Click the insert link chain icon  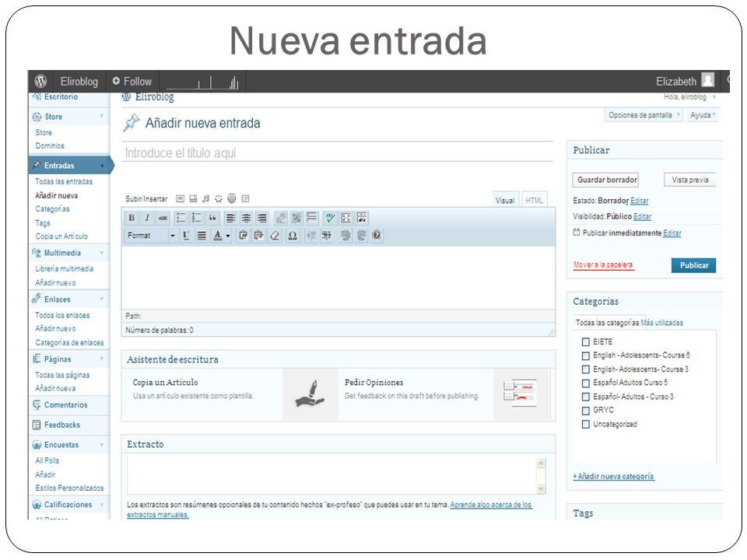tap(281, 218)
